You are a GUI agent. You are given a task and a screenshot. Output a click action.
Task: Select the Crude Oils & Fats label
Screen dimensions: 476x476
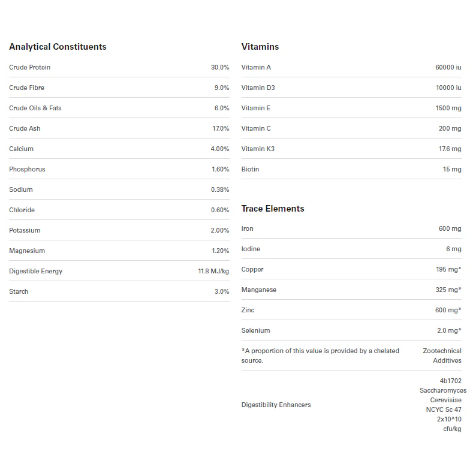coord(35,108)
